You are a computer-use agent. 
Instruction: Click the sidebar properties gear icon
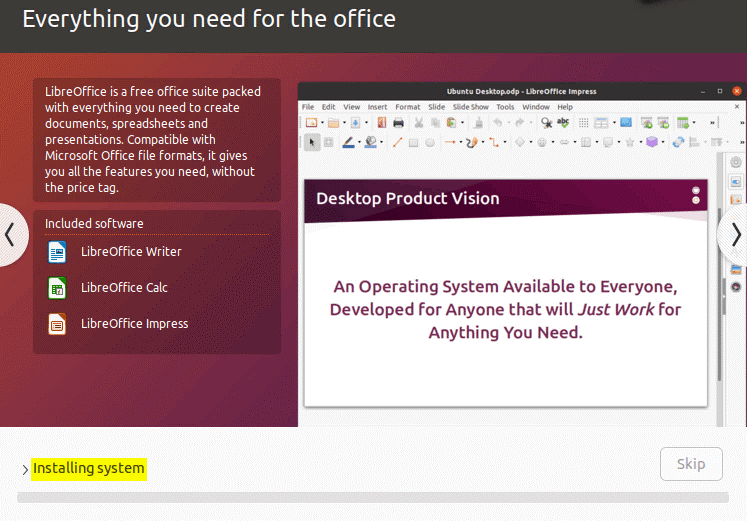(736, 162)
